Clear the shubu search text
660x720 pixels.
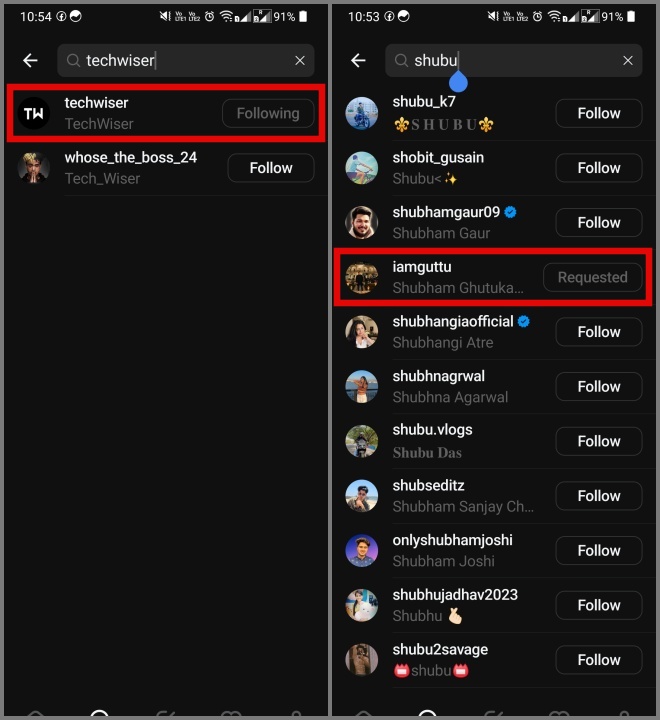(x=628, y=60)
